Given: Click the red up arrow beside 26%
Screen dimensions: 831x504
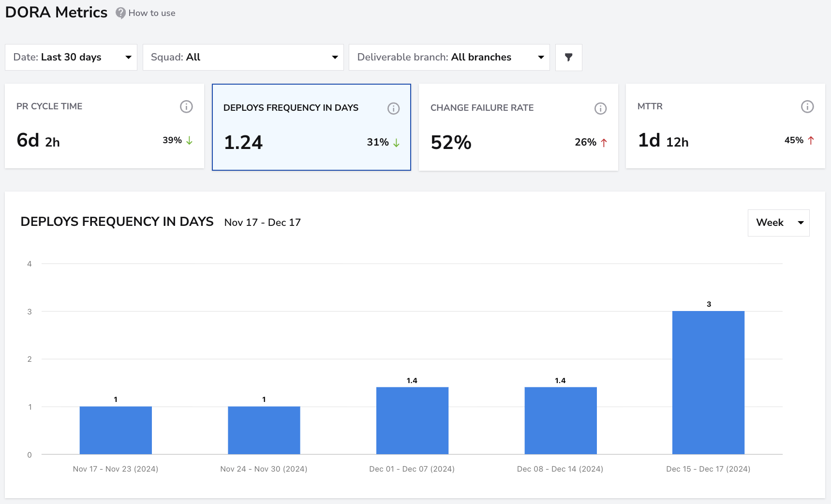Looking at the screenshot, I should coord(604,143).
